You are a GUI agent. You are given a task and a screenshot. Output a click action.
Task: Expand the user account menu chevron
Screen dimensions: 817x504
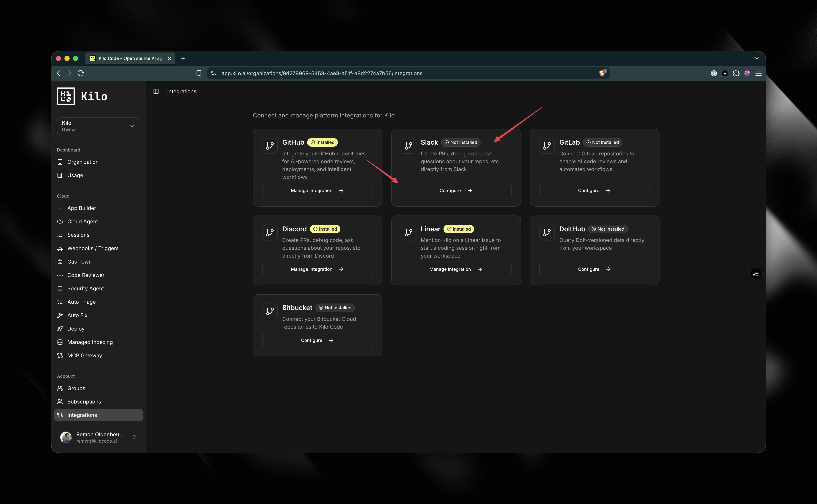click(x=134, y=437)
